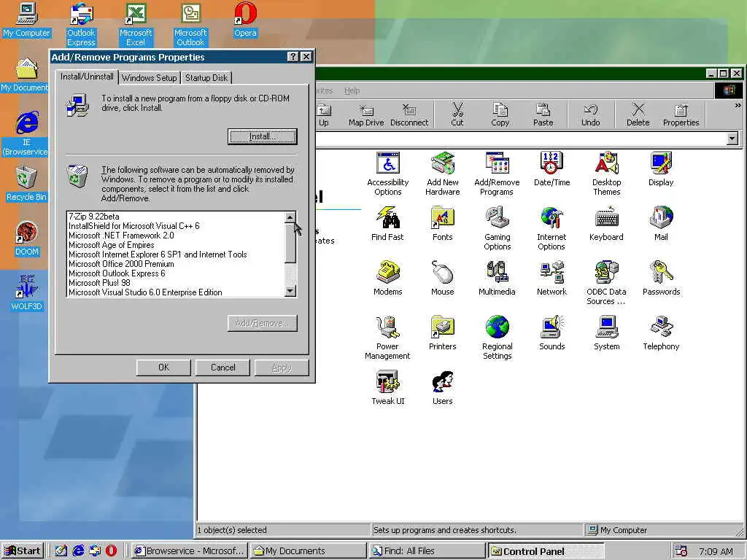
Task: Open Accessibility Options in Control Panel
Action: point(388,174)
